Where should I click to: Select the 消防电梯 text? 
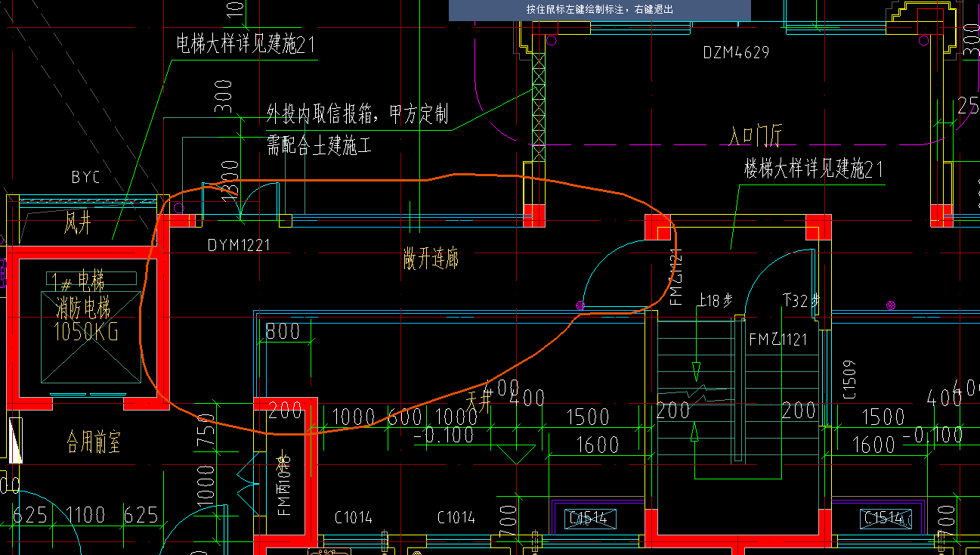pos(83,309)
